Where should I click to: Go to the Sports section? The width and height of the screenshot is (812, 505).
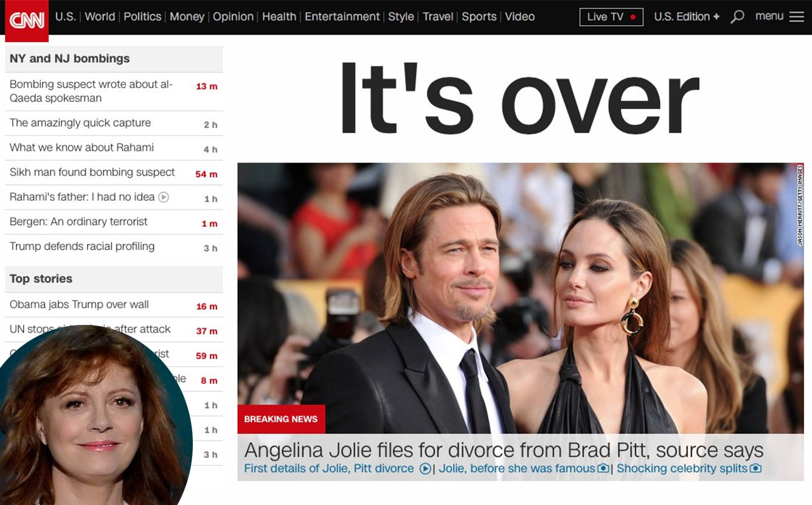click(479, 17)
